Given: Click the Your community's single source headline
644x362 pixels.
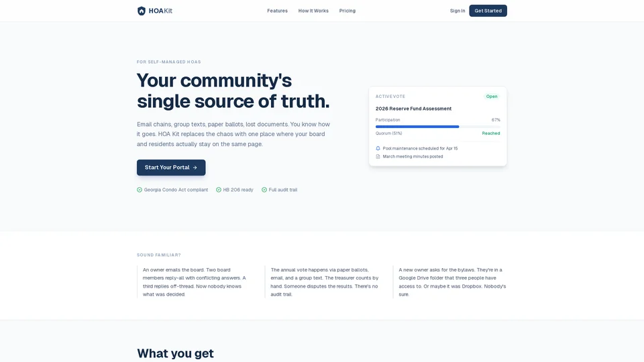Looking at the screenshot, I should click(x=233, y=90).
